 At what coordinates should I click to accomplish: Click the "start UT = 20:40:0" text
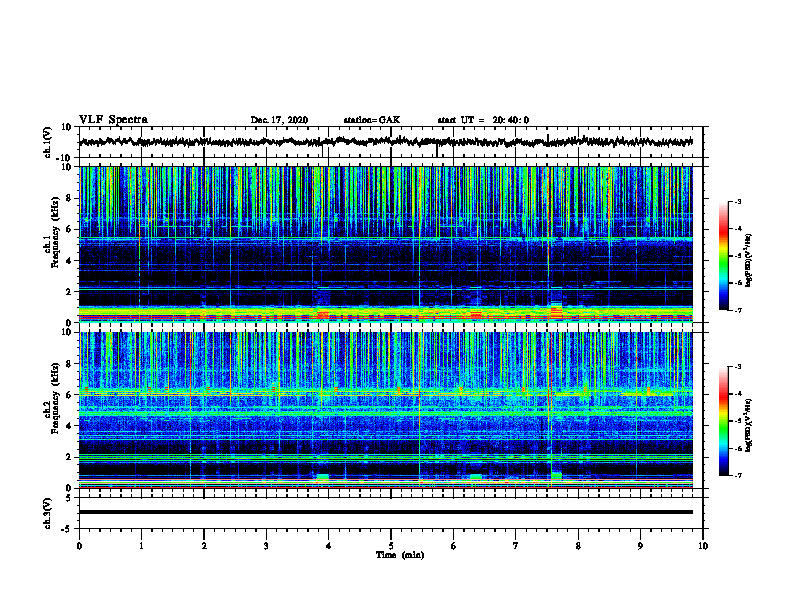[x=483, y=120]
